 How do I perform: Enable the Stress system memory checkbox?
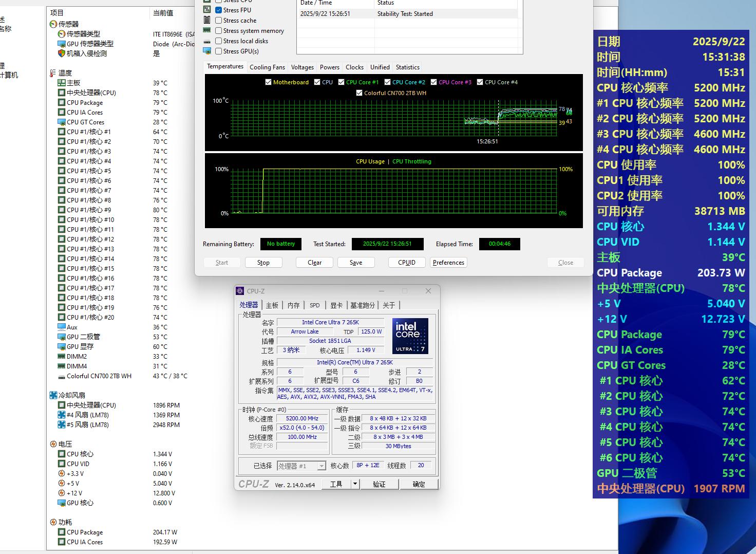pyautogui.click(x=219, y=31)
